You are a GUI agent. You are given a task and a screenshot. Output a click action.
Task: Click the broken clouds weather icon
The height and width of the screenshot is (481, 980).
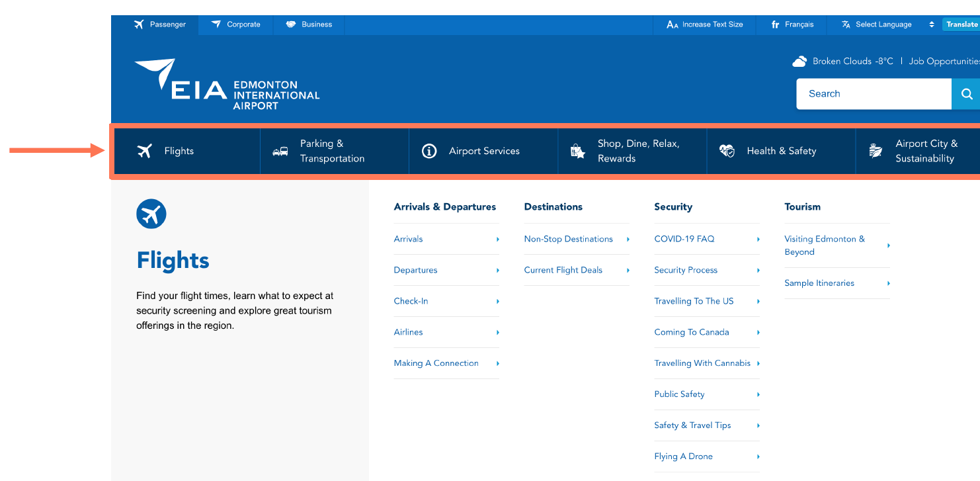point(799,60)
